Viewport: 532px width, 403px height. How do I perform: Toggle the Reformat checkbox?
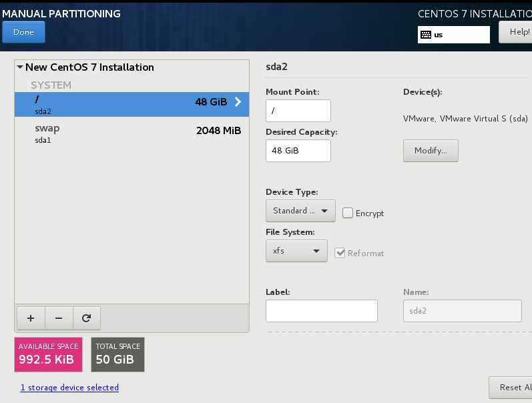[340, 253]
